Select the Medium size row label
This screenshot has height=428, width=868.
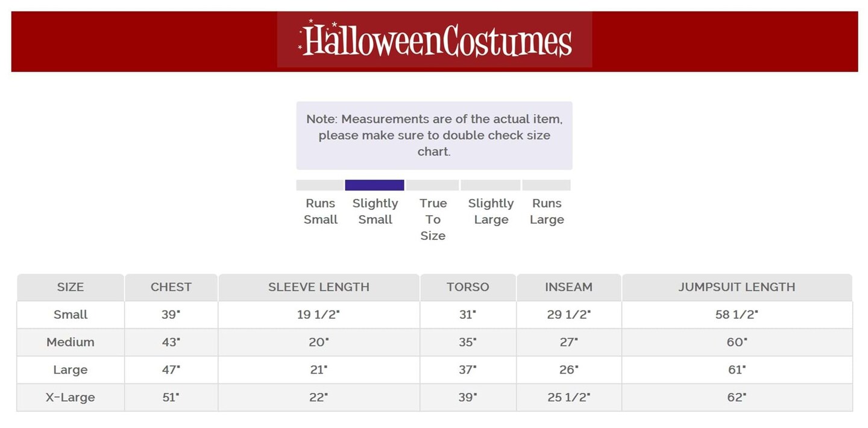coord(71,342)
